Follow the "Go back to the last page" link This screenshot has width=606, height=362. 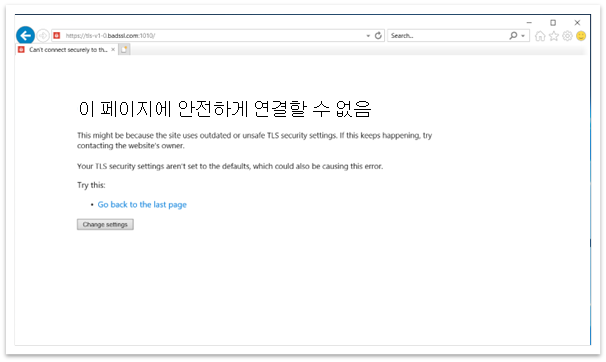pyautogui.click(x=142, y=204)
